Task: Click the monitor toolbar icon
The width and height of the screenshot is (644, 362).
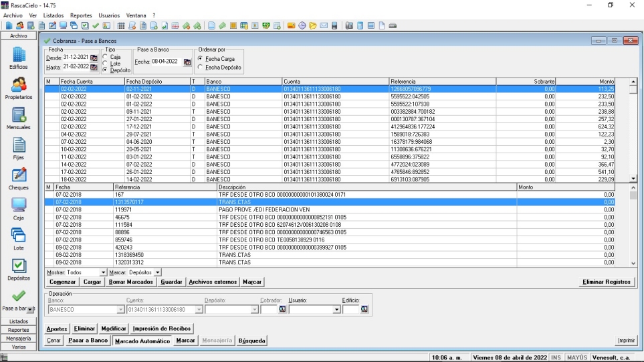Action: (64, 25)
